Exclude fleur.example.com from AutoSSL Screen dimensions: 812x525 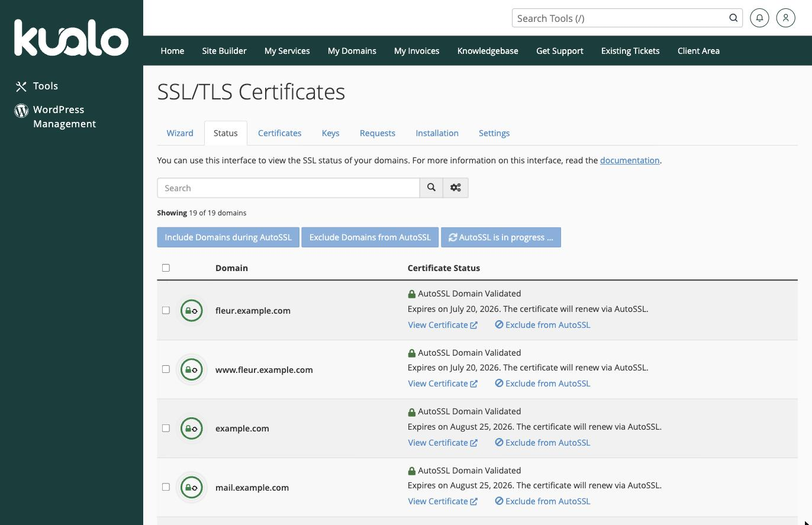point(543,325)
